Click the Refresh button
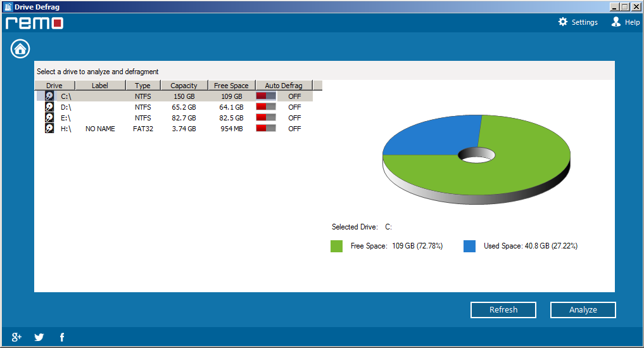 coord(503,310)
